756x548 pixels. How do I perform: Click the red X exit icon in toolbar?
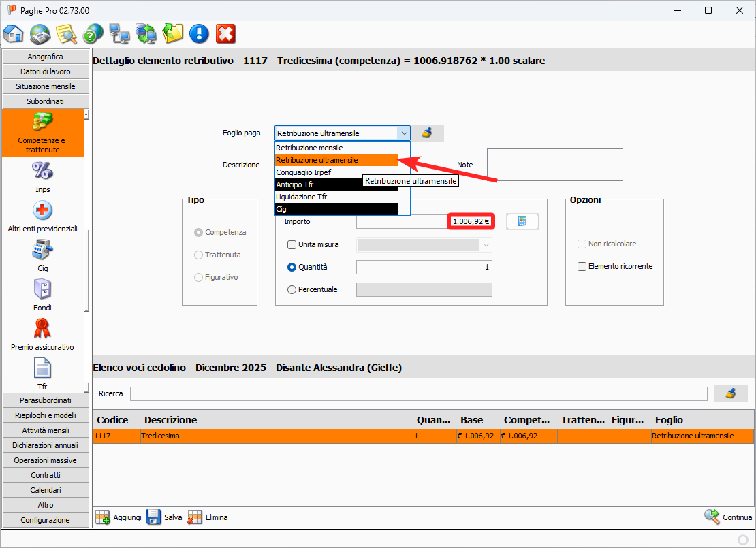pos(225,33)
